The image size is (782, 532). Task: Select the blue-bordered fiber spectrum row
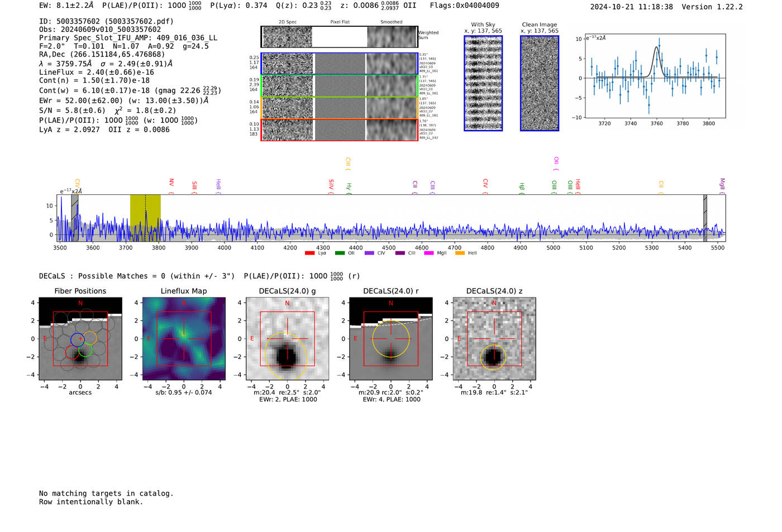pos(339,64)
